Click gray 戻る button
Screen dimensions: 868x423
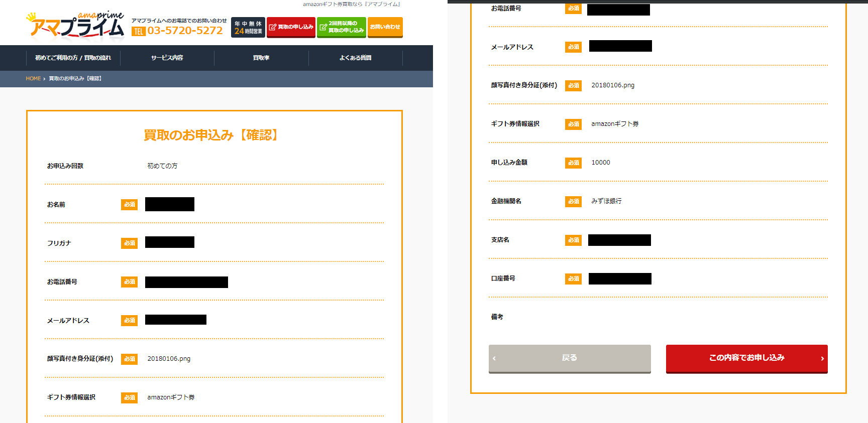[x=570, y=358]
